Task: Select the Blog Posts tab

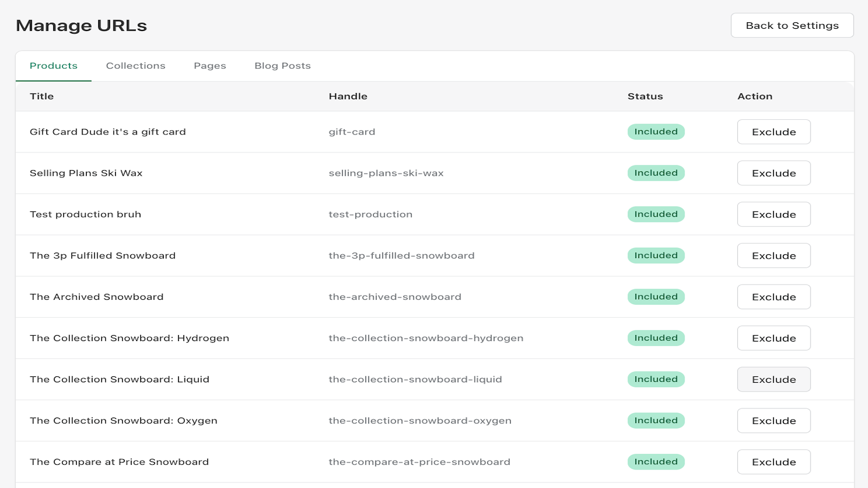Action: click(283, 66)
